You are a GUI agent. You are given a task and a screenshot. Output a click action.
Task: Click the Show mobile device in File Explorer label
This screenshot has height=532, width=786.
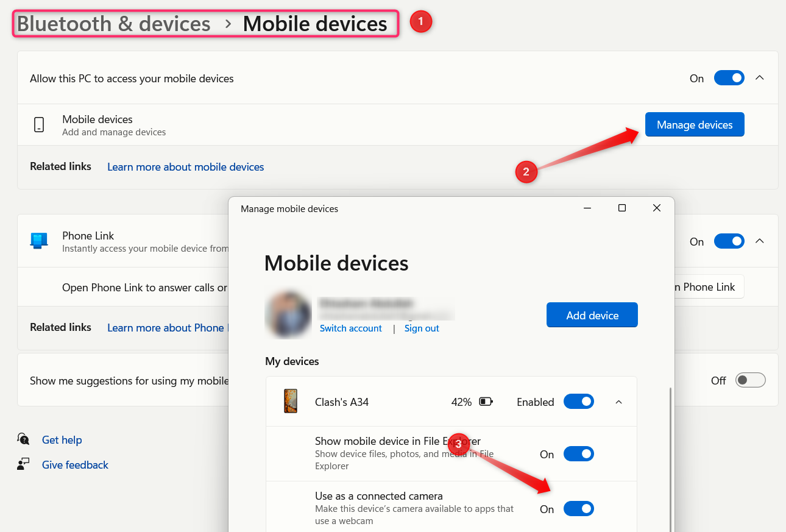click(398, 441)
